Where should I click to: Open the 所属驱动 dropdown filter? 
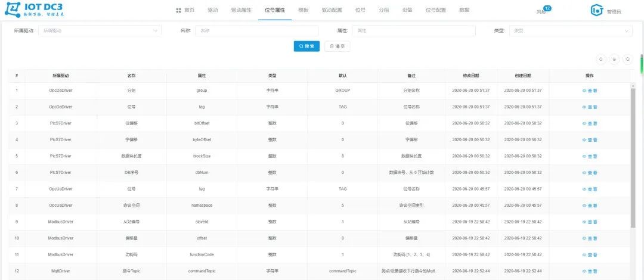[100, 31]
